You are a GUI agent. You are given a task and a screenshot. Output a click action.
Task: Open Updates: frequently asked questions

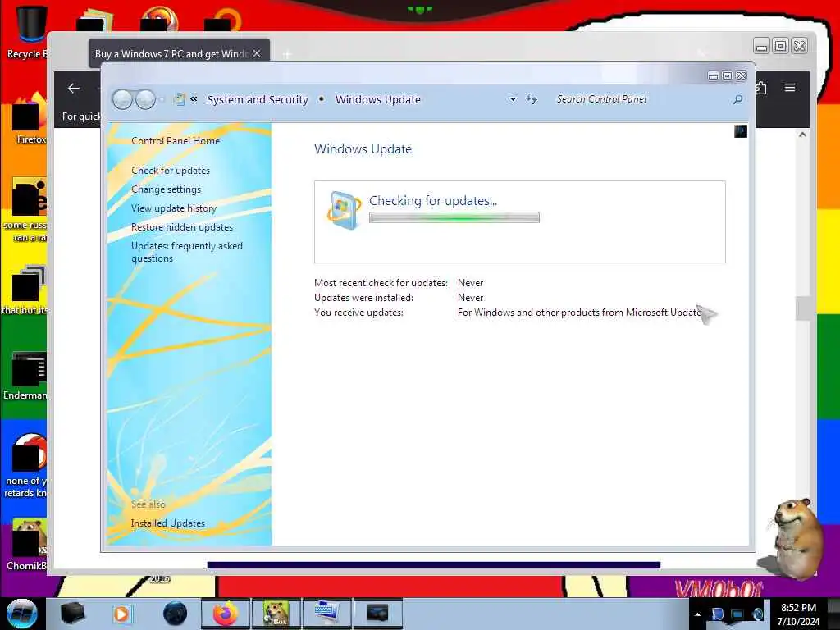pos(187,252)
